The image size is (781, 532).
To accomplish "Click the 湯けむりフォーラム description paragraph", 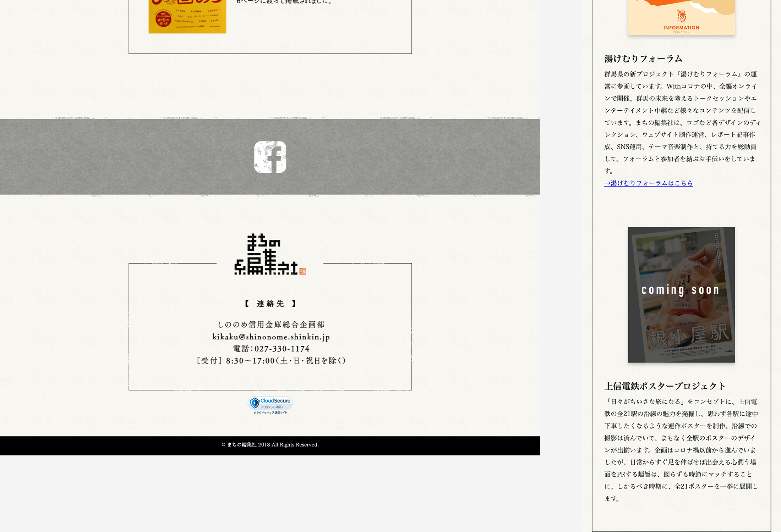I will [681, 122].
